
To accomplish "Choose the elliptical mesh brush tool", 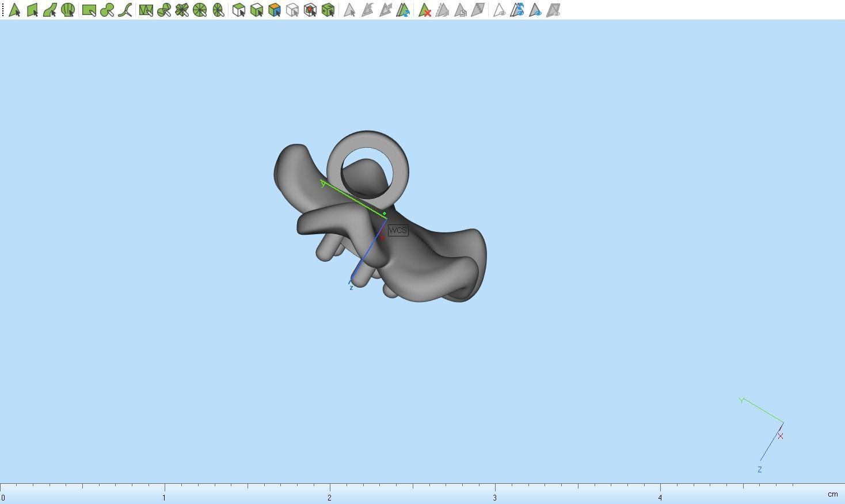I will (x=218, y=10).
